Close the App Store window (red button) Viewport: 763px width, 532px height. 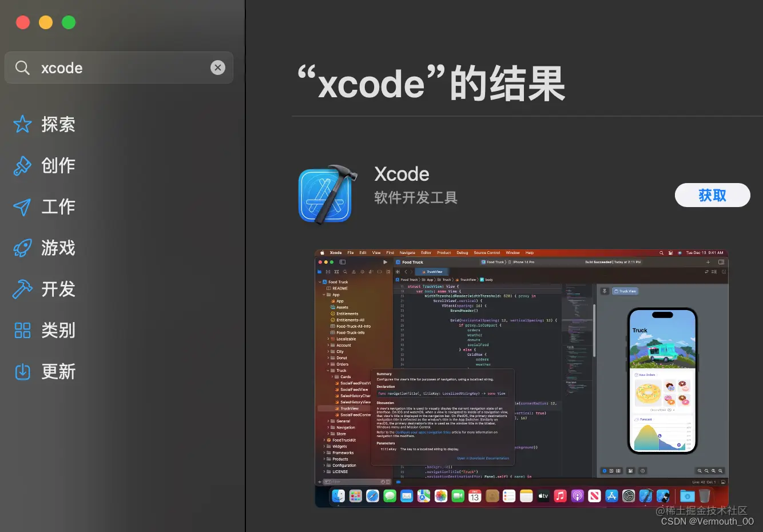pyautogui.click(x=23, y=22)
